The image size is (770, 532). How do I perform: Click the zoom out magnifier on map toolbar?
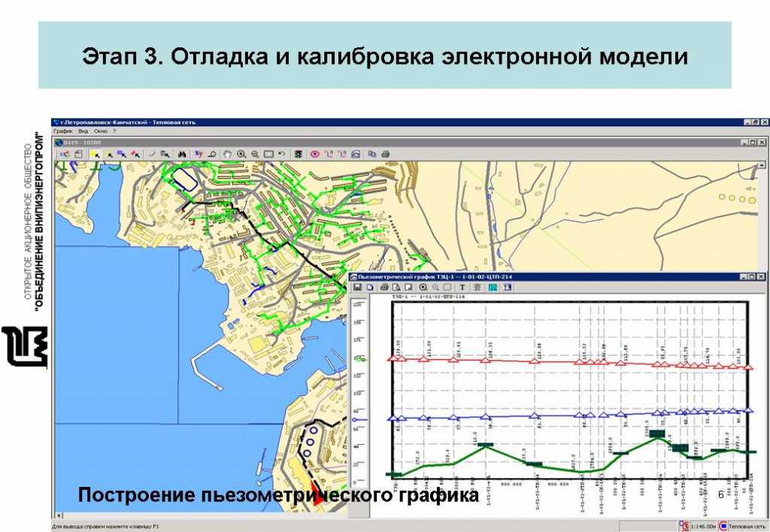point(255,153)
